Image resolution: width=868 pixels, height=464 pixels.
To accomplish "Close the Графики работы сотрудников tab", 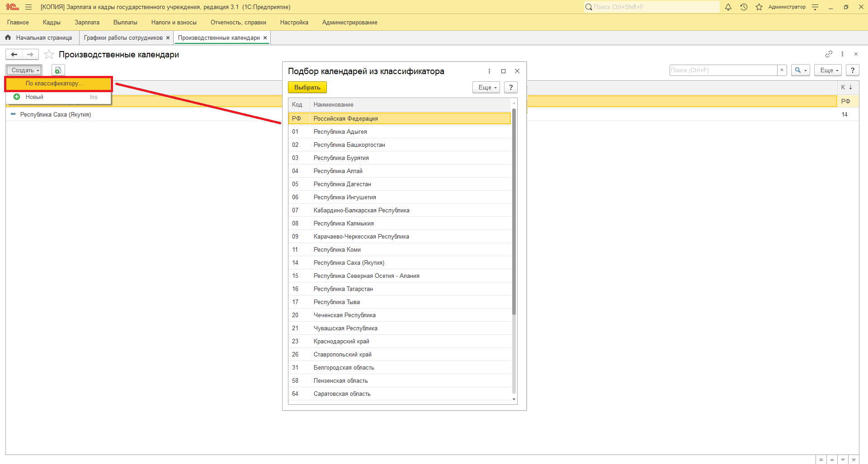I will [x=168, y=38].
